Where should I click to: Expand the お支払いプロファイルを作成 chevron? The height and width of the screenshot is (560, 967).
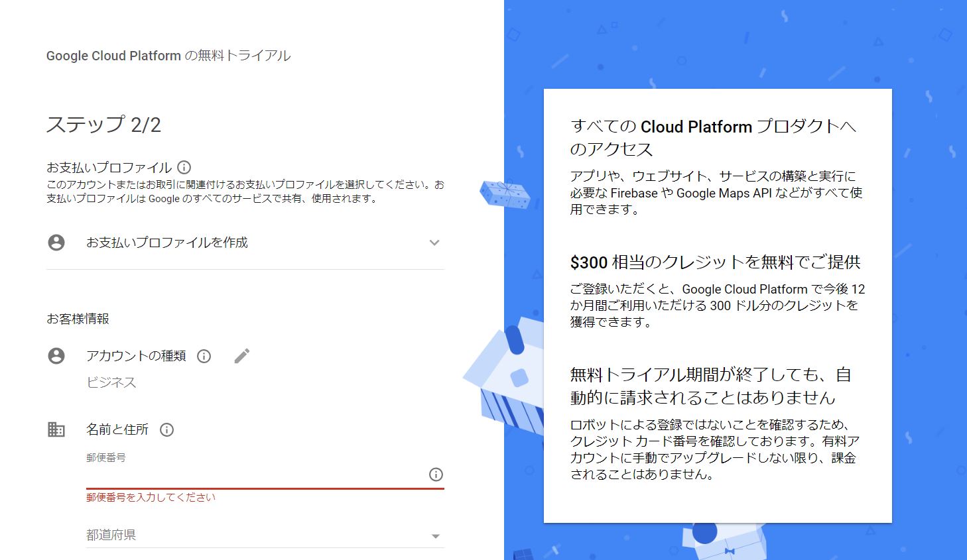[x=434, y=243]
